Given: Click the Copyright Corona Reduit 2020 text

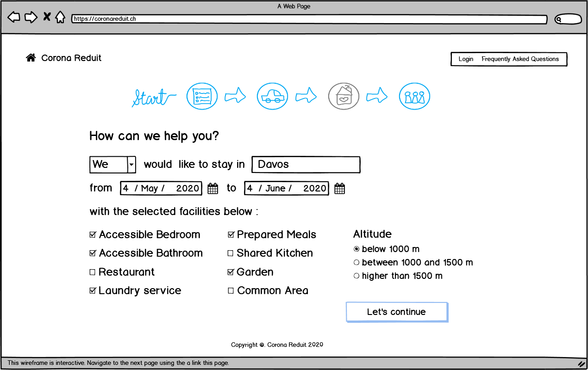Looking at the screenshot, I should click(x=277, y=345).
